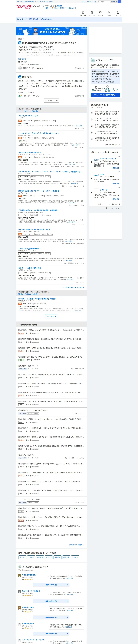
Task: Open 質問をもっと見る below related questions
Action: (x=77, y=544)
